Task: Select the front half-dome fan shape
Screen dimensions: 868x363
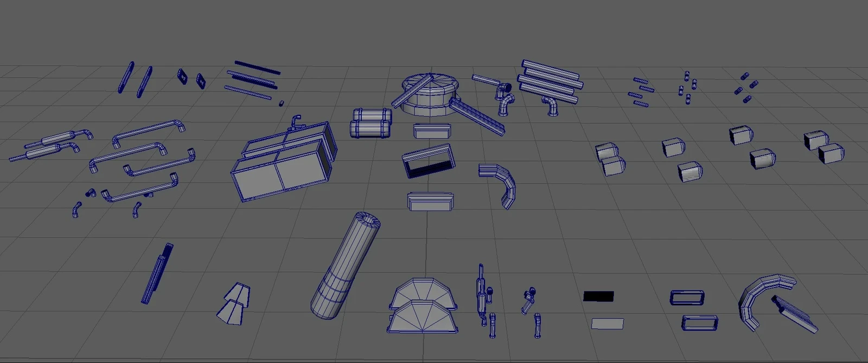Action: click(423, 317)
